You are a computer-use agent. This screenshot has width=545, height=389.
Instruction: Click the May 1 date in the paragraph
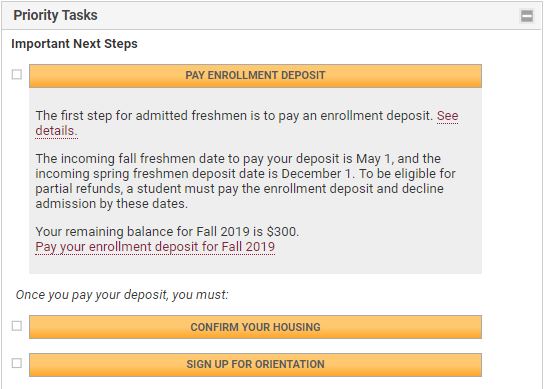pos(373,159)
